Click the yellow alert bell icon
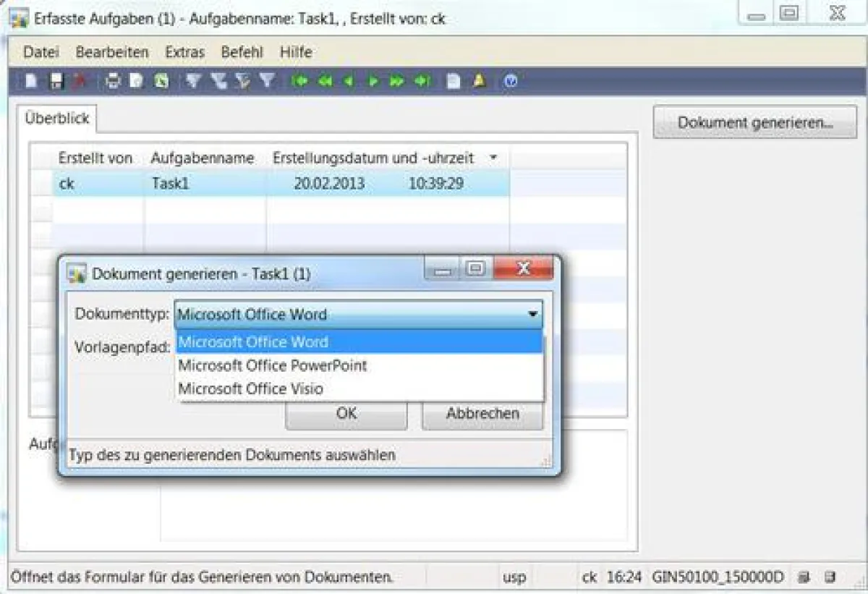Screen dimensions: 868x594 click(479, 82)
